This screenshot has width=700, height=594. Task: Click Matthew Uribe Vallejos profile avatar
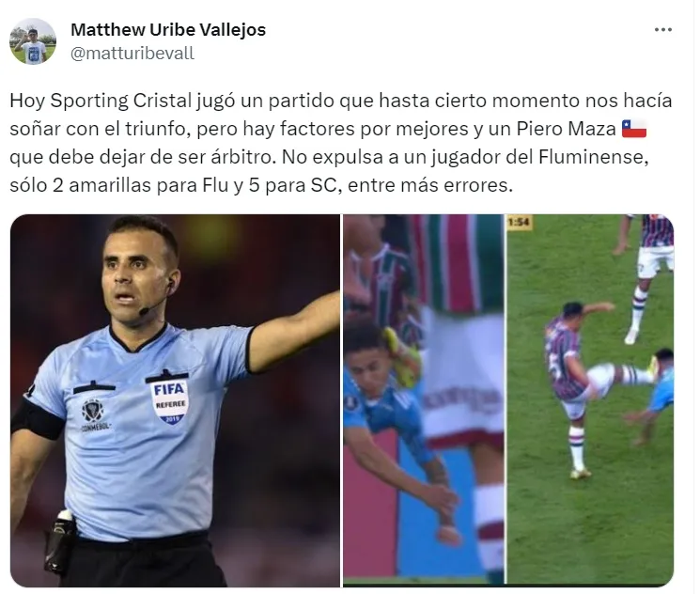[x=33, y=42]
